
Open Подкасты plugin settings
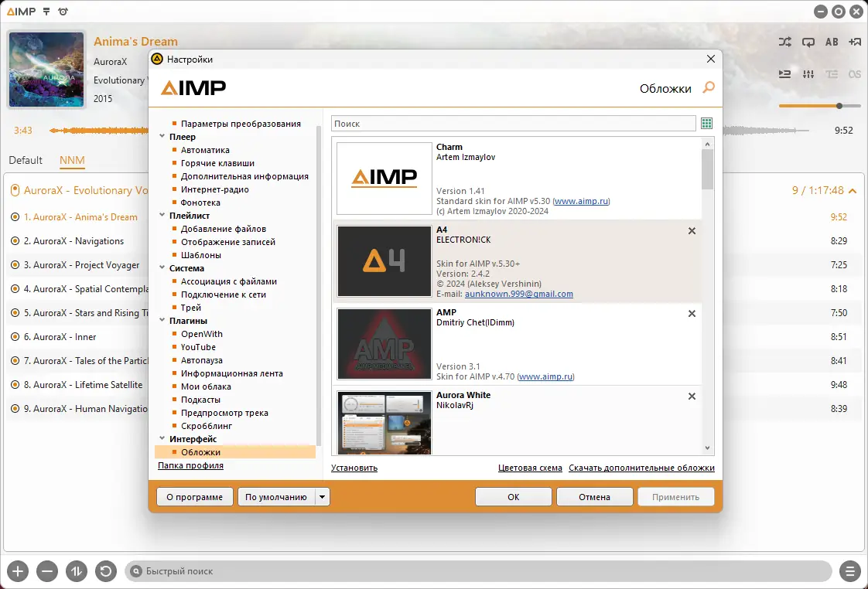pyautogui.click(x=200, y=400)
